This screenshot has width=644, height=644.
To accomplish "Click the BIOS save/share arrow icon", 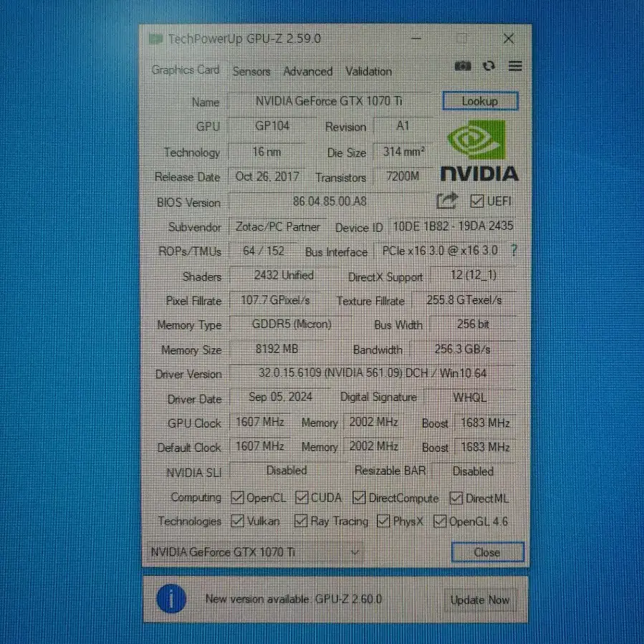I will [447, 201].
